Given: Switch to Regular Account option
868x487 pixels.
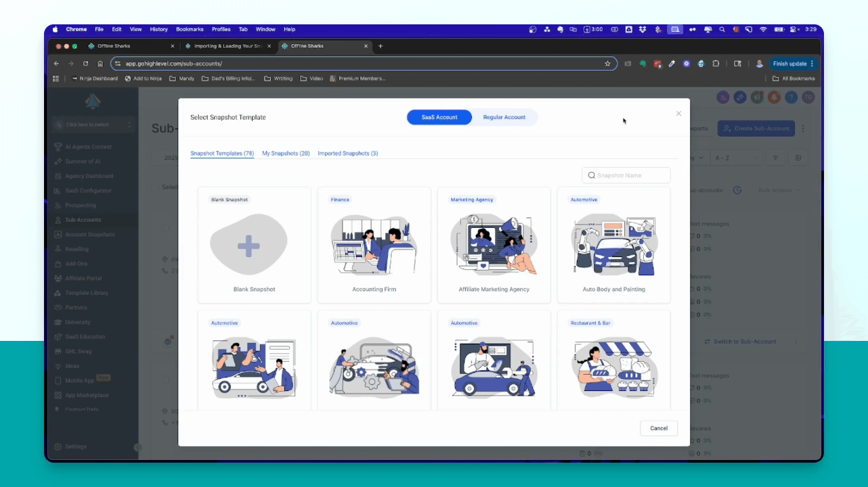Looking at the screenshot, I should [x=504, y=117].
